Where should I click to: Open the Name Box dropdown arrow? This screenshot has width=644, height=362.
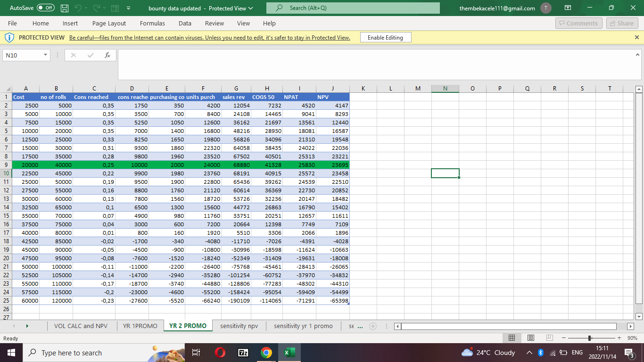point(45,55)
